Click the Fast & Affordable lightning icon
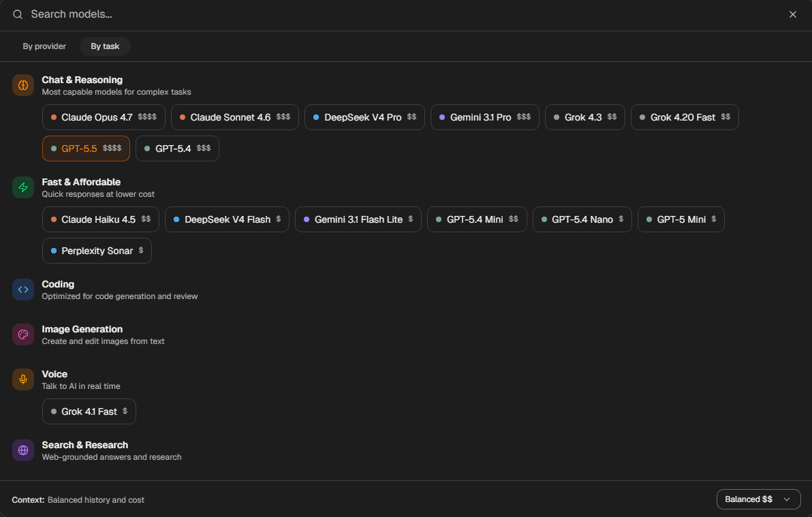This screenshot has width=812, height=517. coord(23,187)
